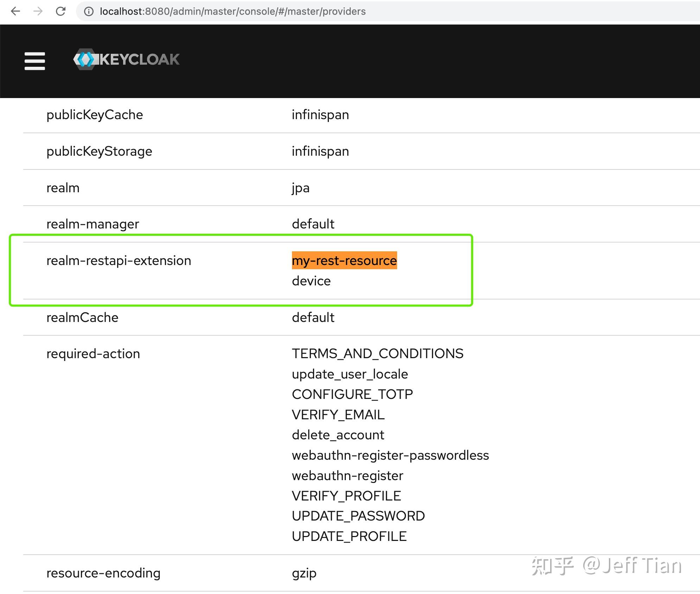Viewport: 700px width, 594px height.
Task: Click the browser back arrow
Action: pyautogui.click(x=15, y=11)
